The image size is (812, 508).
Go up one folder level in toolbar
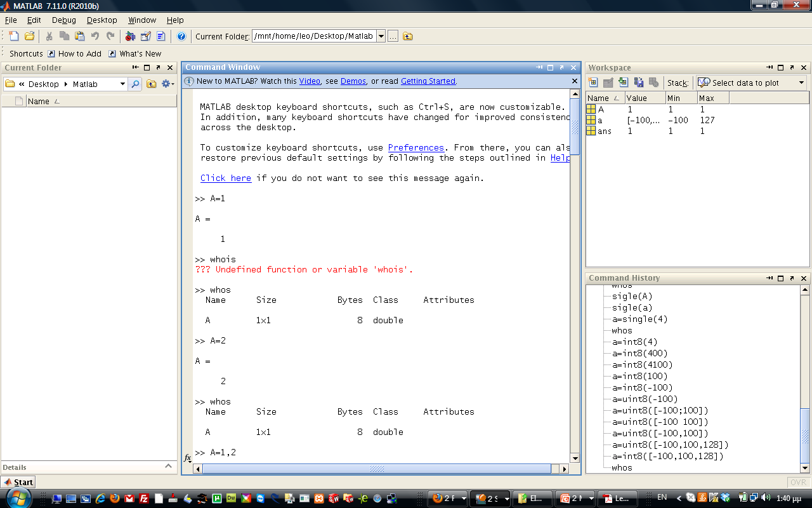coord(408,36)
